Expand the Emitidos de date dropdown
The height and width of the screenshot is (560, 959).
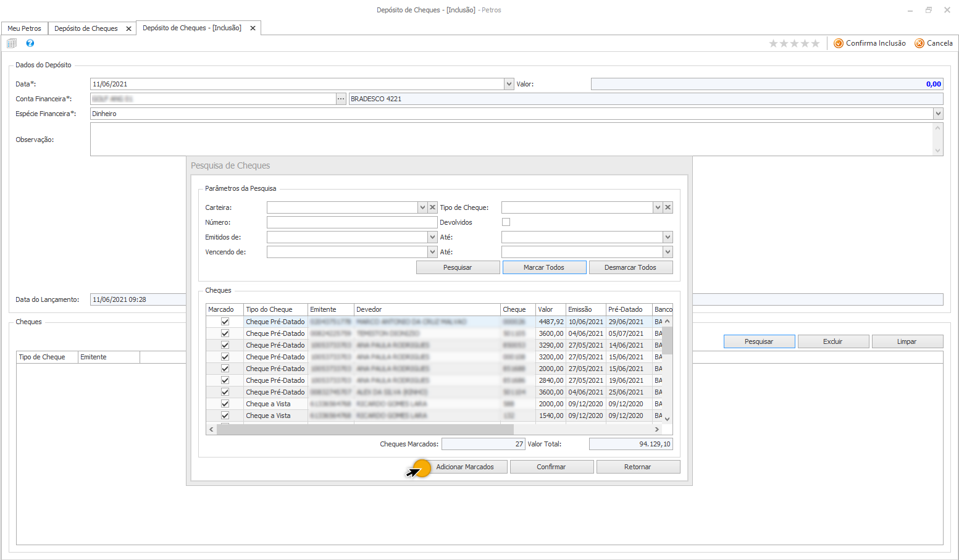coord(432,237)
